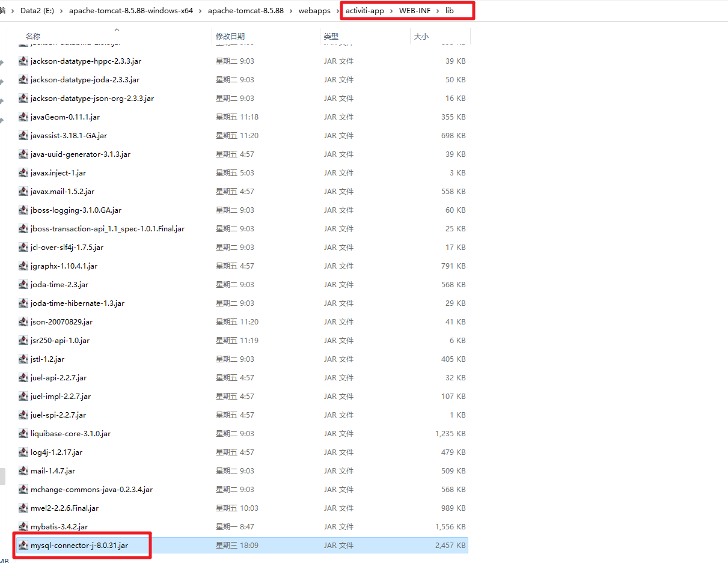Click the 1,556 KB size of mybatis
This screenshot has height=563, width=728.
450,527
